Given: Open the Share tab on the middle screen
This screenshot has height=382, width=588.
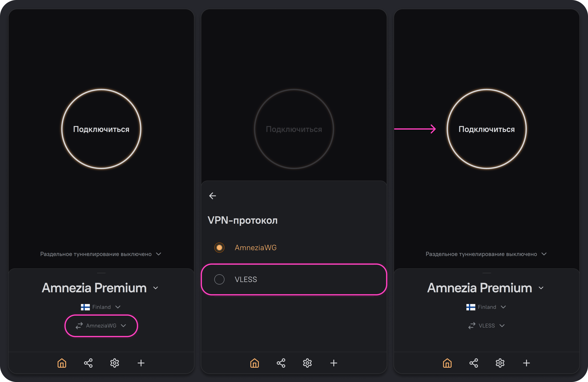Looking at the screenshot, I should point(281,363).
